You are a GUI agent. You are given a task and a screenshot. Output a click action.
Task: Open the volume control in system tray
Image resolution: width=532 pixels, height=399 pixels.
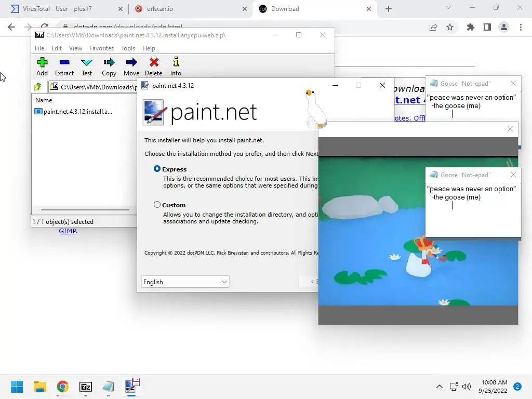coord(467,387)
